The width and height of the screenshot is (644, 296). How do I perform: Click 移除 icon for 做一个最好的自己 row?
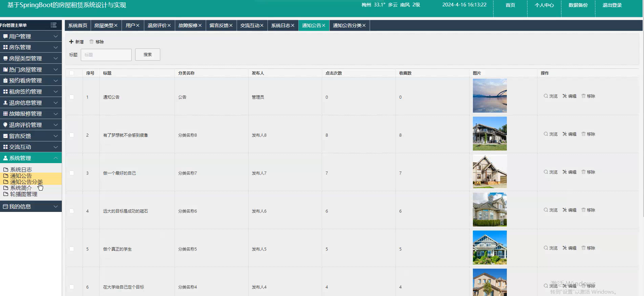(x=584, y=172)
